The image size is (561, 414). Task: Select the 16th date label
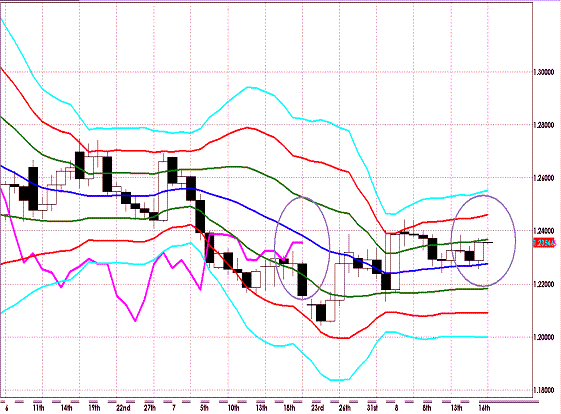484,408
